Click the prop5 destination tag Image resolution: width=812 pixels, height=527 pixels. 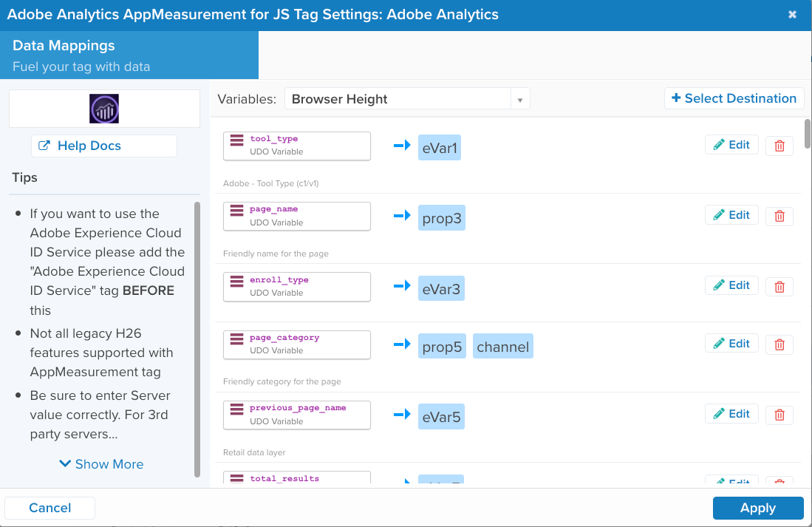coord(443,346)
